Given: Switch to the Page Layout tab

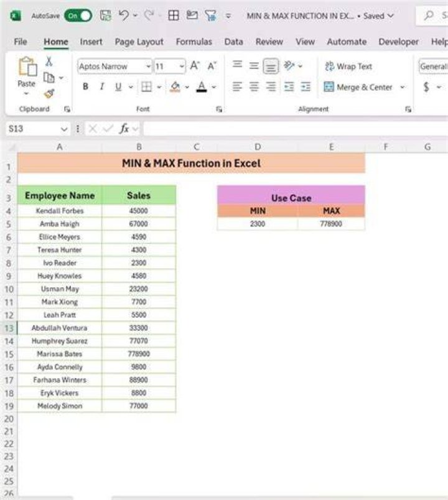Looking at the screenshot, I should (139, 42).
